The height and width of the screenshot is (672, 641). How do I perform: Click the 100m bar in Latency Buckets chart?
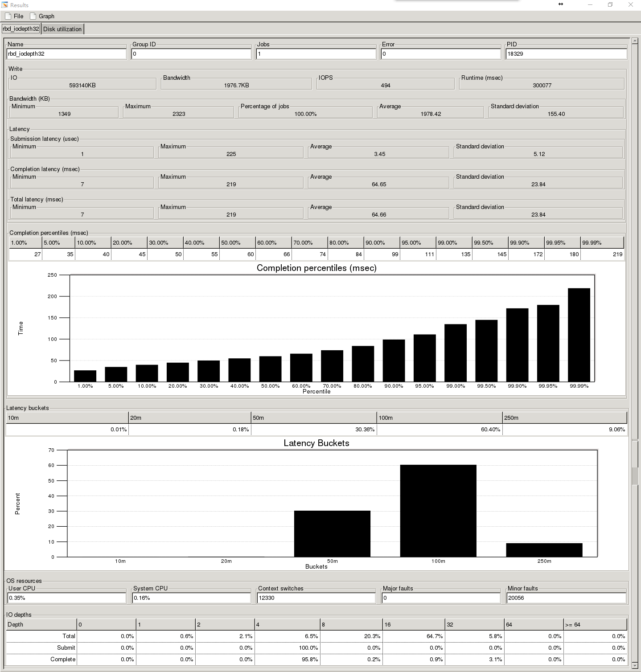438,511
